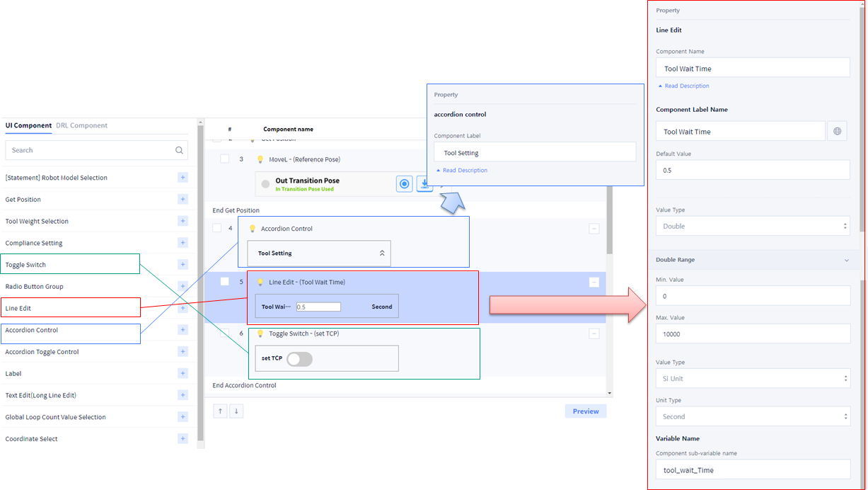Move selected component down with down arrow
The width and height of the screenshot is (868, 490).
click(x=236, y=411)
